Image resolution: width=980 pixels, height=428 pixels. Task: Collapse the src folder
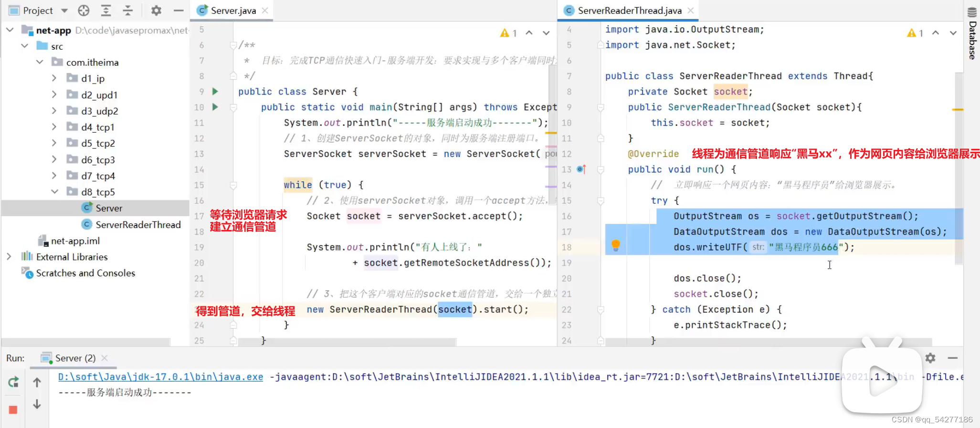[x=24, y=46]
